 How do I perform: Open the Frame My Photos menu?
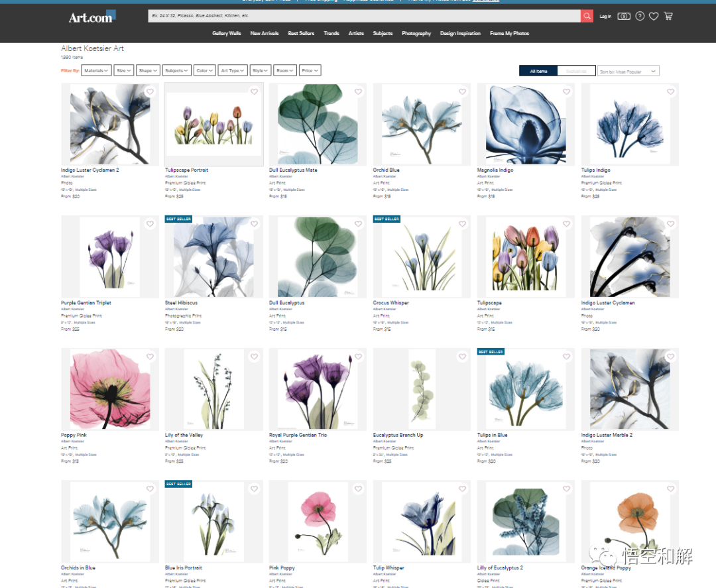[510, 33]
